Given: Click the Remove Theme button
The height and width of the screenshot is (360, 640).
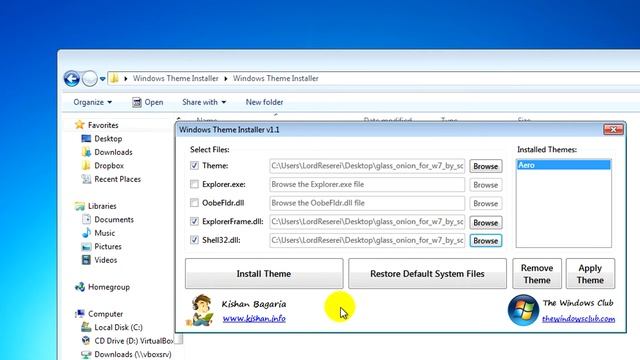Looking at the screenshot, I should pyautogui.click(x=537, y=273).
